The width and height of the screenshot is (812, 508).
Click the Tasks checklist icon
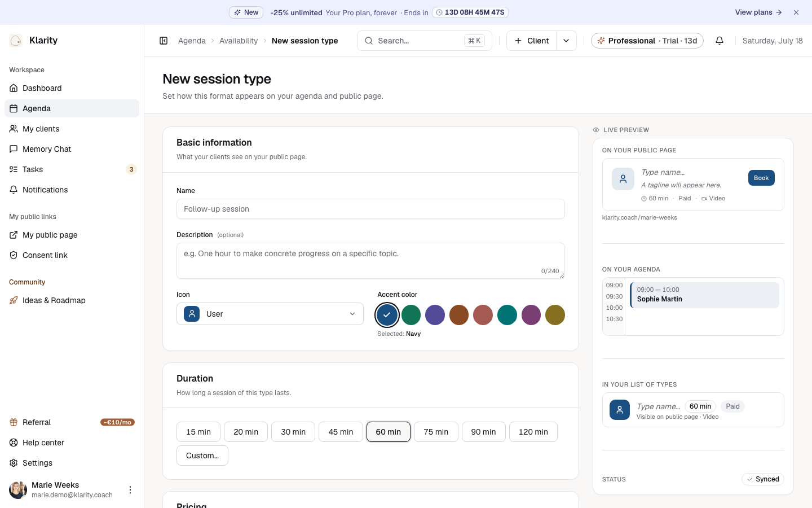(14, 169)
